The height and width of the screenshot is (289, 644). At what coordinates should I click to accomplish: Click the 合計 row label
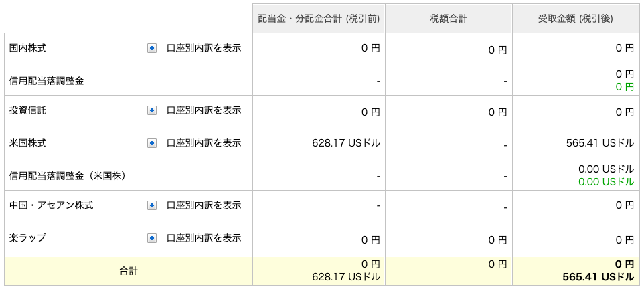129,271
